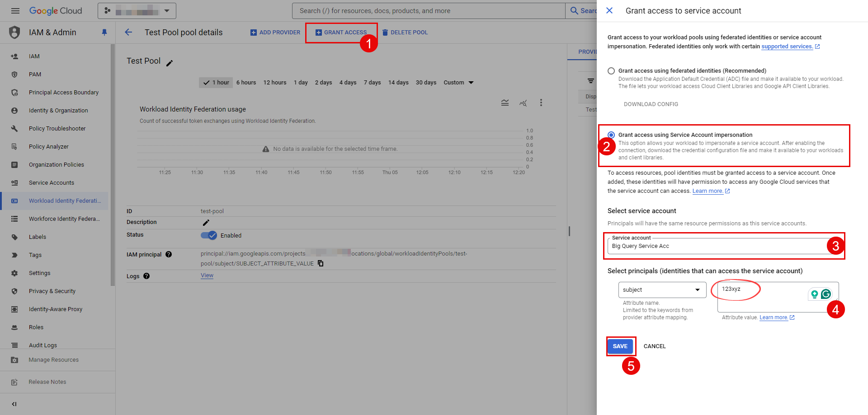
Task: Click the Settings gear sidebar icon
Action: tap(14, 273)
